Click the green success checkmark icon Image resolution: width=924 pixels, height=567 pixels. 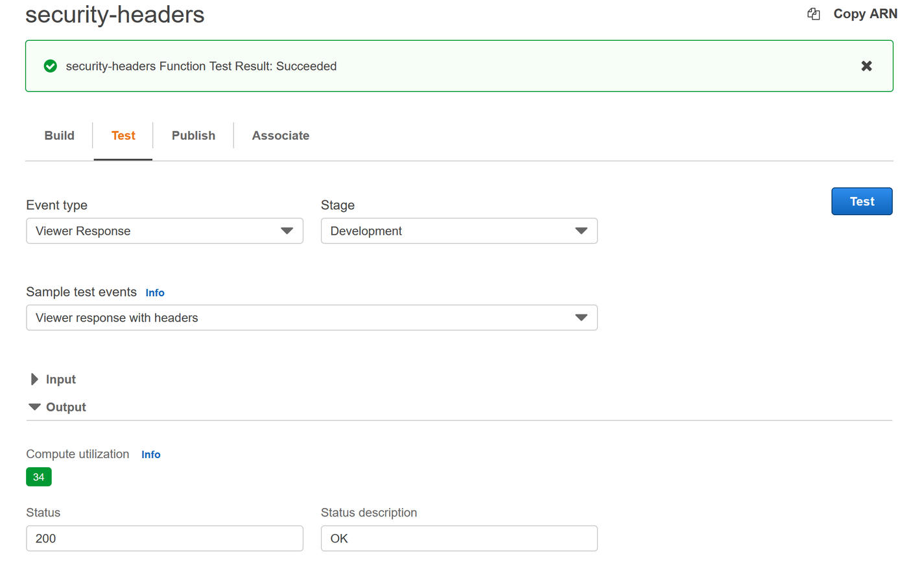pyautogui.click(x=51, y=65)
